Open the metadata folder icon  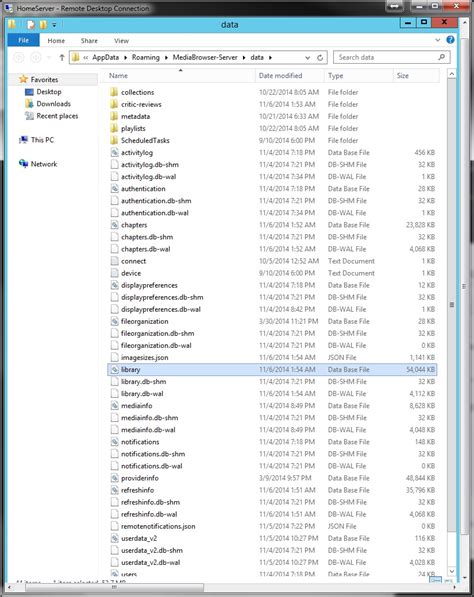point(114,116)
